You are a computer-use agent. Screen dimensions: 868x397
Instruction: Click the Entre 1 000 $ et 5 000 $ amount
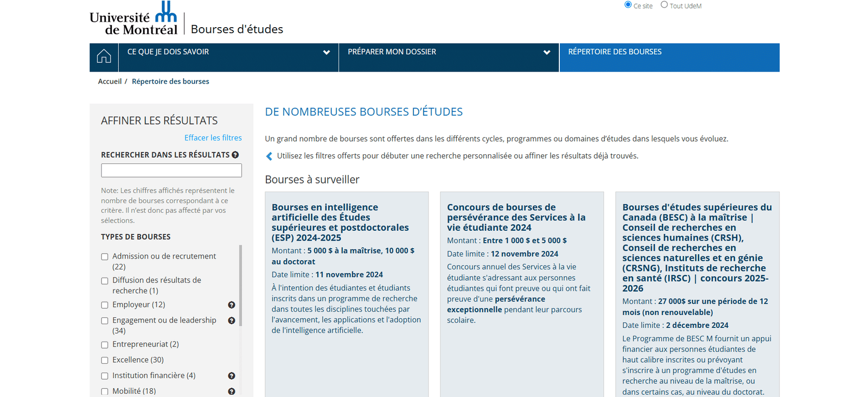[525, 241]
